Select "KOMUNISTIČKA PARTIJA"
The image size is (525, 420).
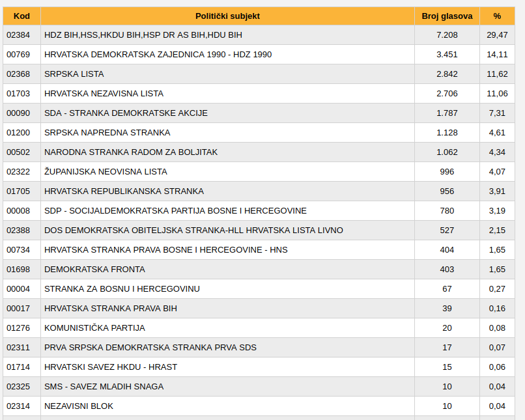(x=94, y=328)
